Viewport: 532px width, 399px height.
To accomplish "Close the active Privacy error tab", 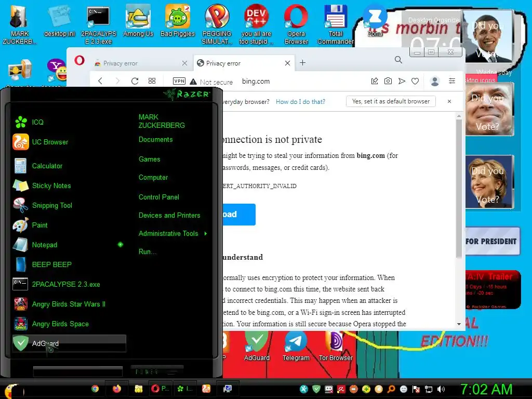I will click(287, 63).
